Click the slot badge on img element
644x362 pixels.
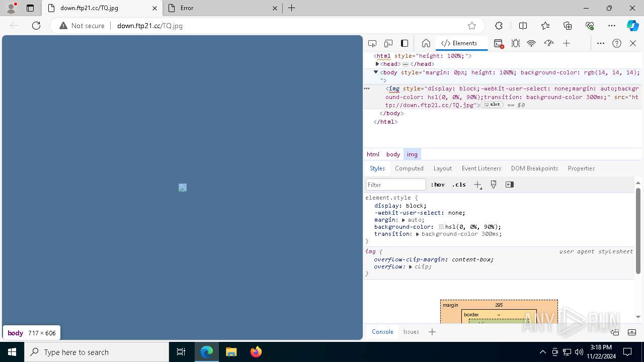pyautogui.click(x=493, y=105)
